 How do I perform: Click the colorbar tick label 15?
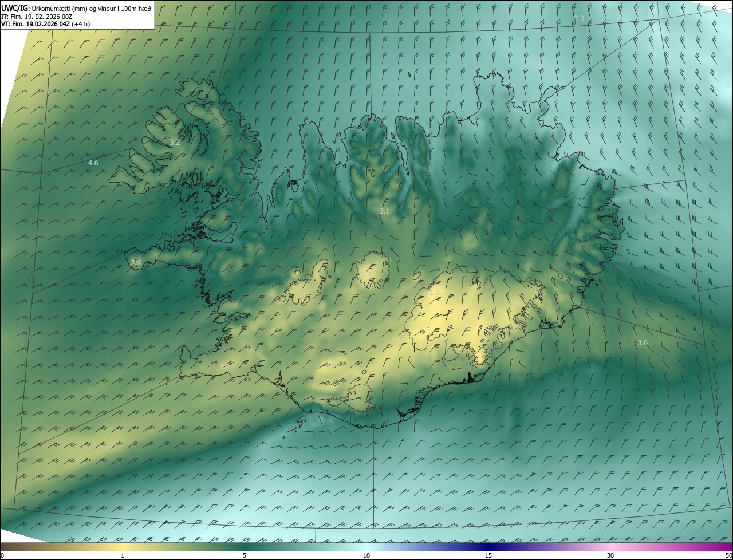[x=488, y=555]
